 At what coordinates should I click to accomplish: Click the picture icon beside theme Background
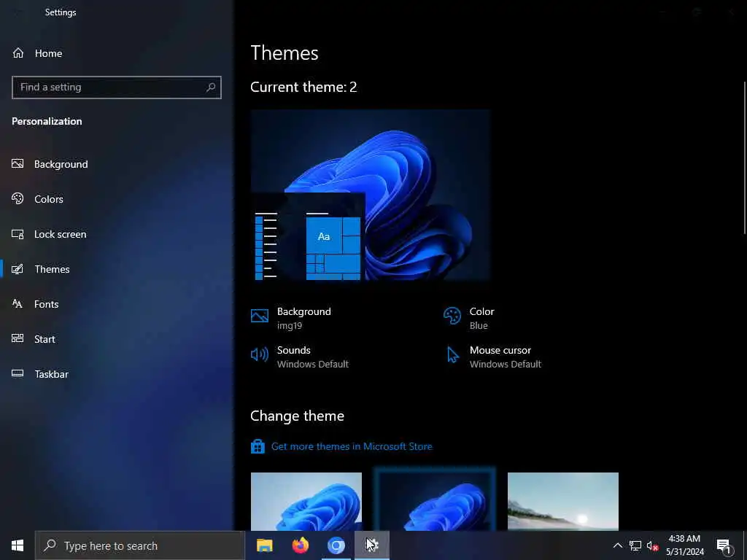(260, 316)
